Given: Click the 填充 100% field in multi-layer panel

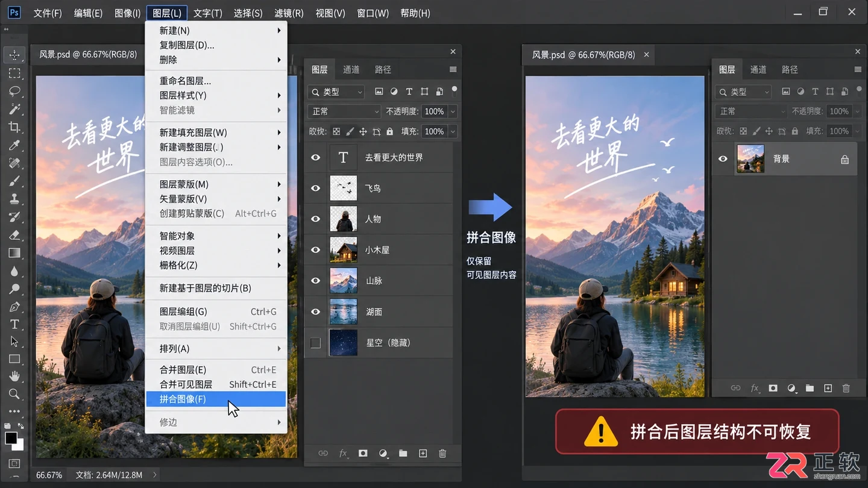Looking at the screenshot, I should pos(434,131).
